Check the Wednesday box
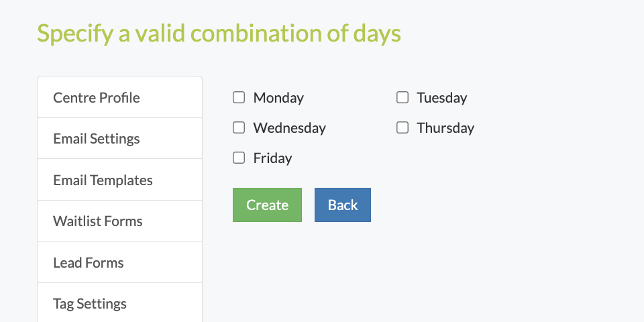 (x=239, y=127)
